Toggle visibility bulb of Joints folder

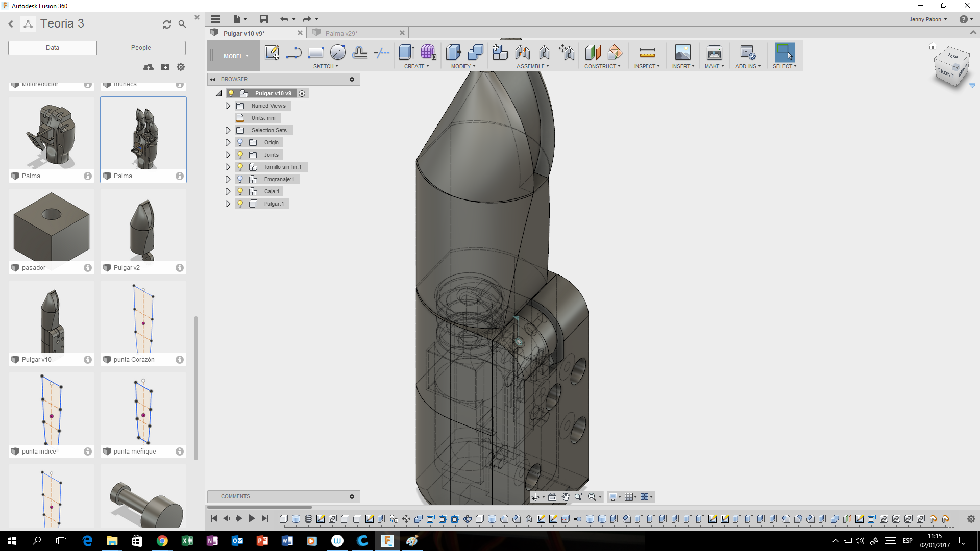pos(240,155)
